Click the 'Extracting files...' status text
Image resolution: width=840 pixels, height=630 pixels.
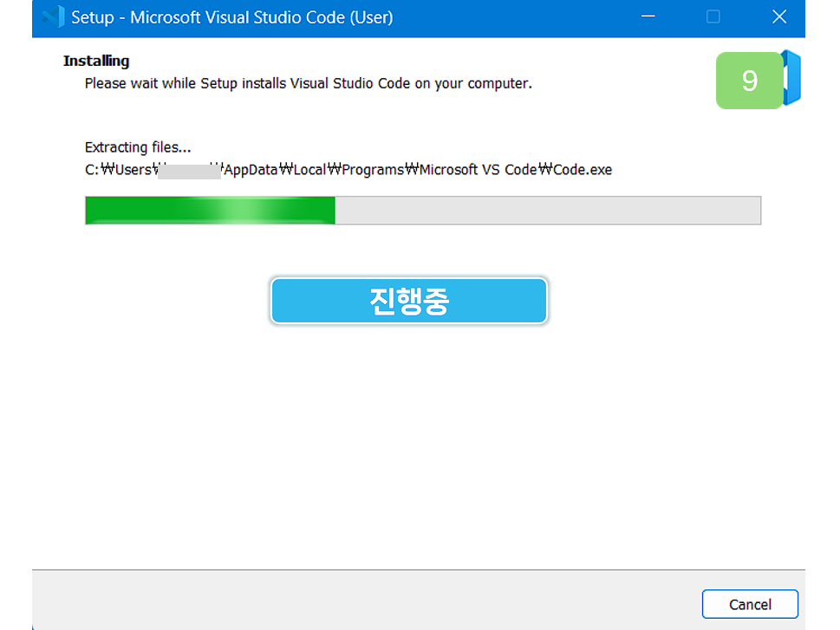[x=138, y=147]
